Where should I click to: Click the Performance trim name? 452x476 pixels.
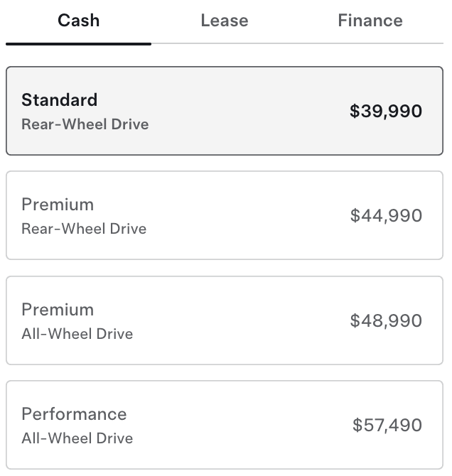coord(74,414)
